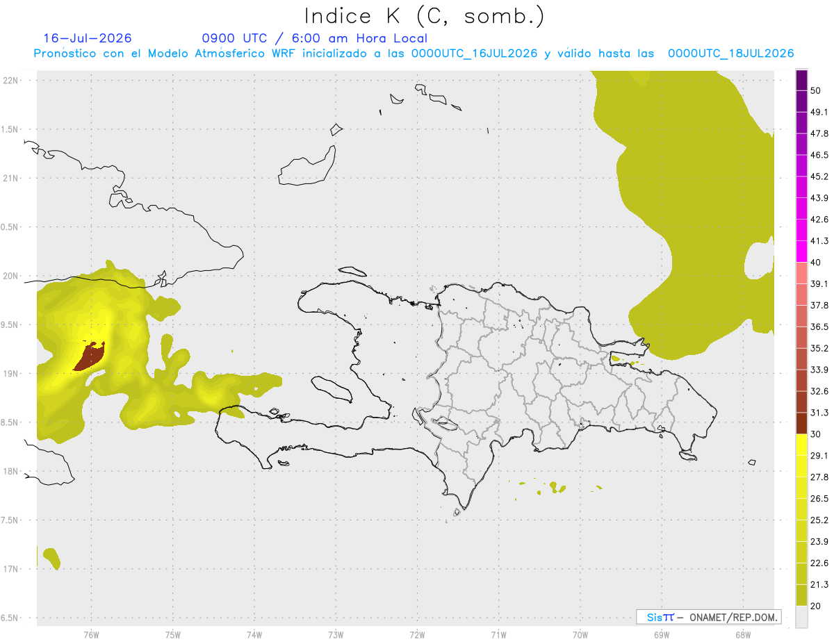834x644 pixels.
Task: Click the "49.1" colorbar value
Action: tap(820, 112)
